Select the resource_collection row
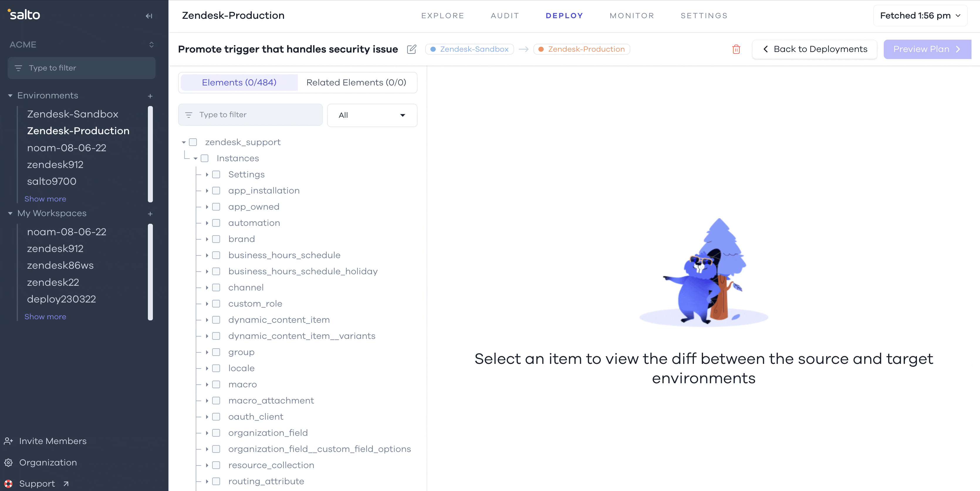Image resolution: width=980 pixels, height=491 pixels. click(x=271, y=465)
